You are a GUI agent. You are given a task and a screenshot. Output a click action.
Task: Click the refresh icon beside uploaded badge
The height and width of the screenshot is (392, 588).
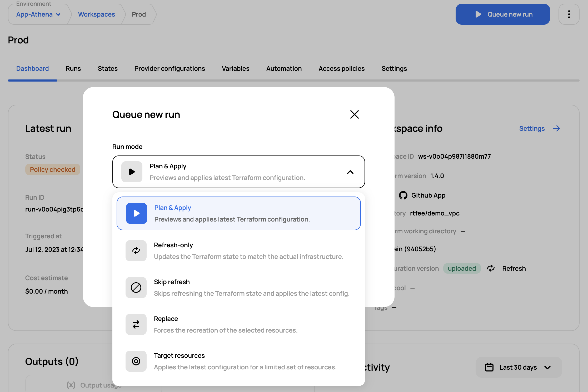[x=491, y=268]
